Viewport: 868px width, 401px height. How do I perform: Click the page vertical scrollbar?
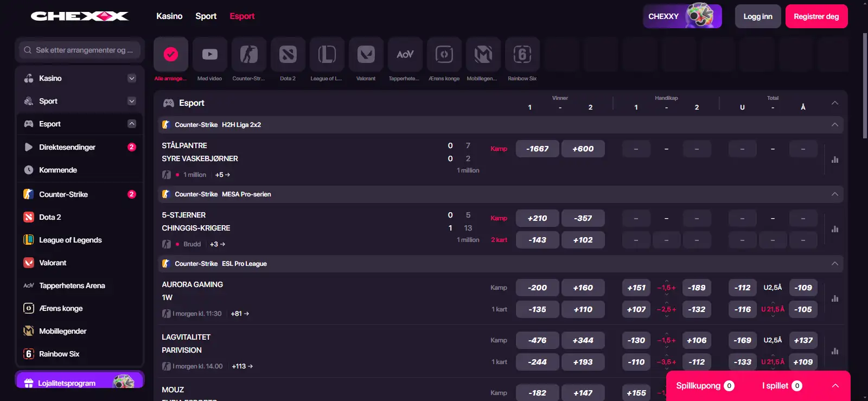click(865, 87)
